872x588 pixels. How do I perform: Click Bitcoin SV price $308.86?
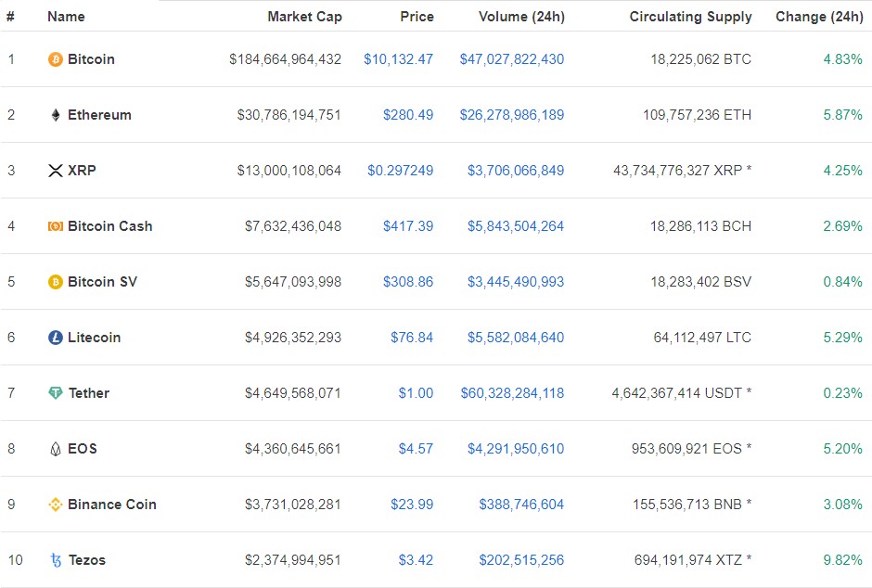(408, 282)
